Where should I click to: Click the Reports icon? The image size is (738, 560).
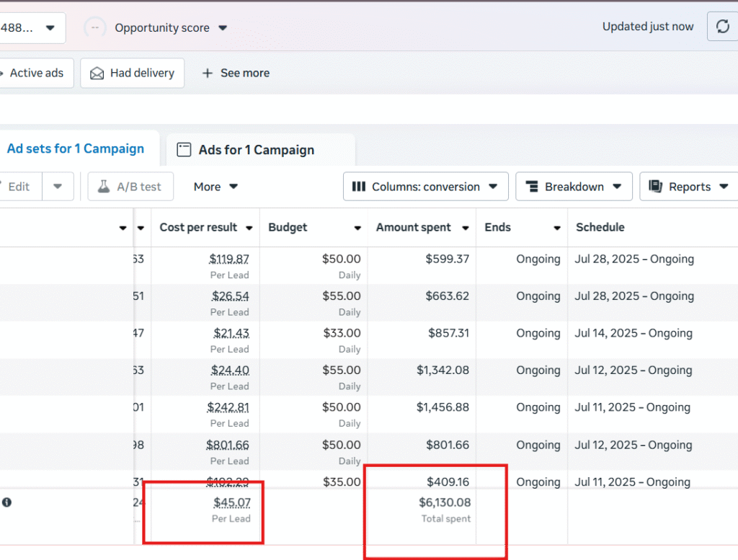[655, 187]
